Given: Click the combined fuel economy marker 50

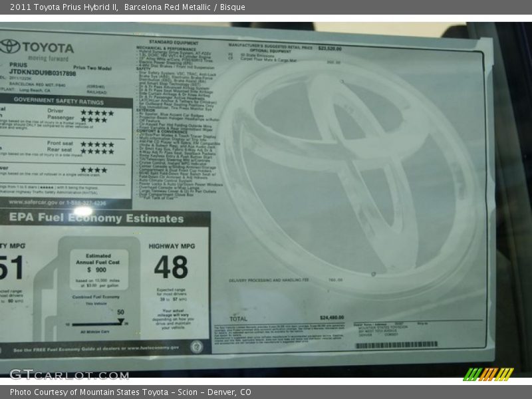Looking at the screenshot, I should [120, 312].
